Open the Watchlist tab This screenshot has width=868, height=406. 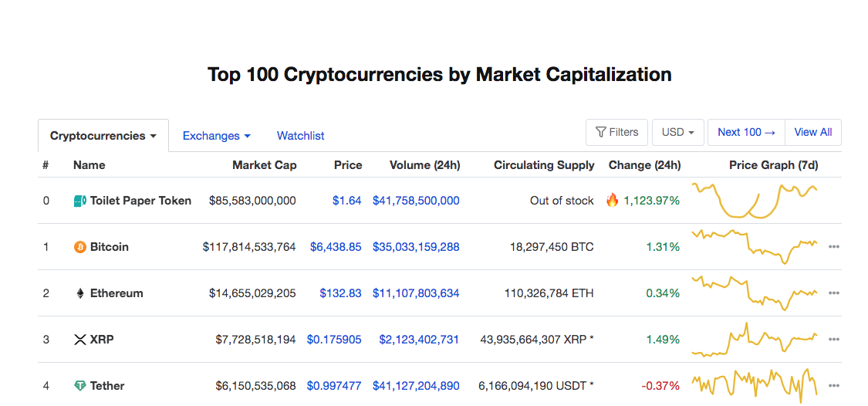(x=301, y=136)
